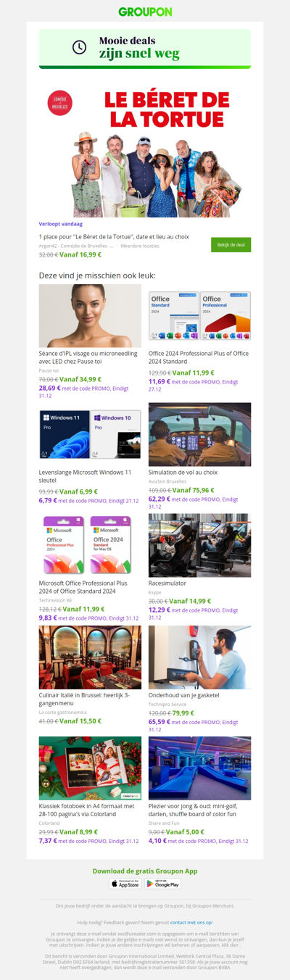Open the App Store download badge
The height and width of the screenshot is (980, 290).
pyautogui.click(x=125, y=884)
